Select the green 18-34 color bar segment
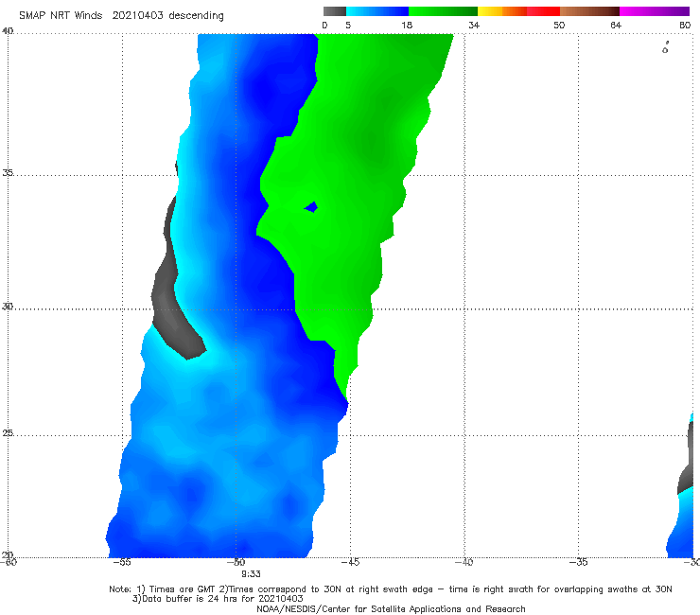 point(443,11)
